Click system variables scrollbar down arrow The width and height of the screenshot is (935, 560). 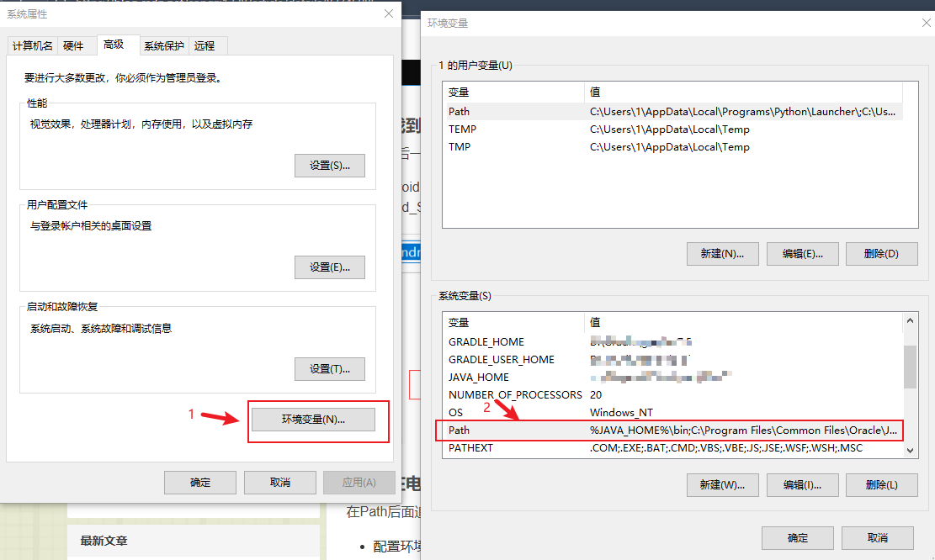pyautogui.click(x=910, y=451)
